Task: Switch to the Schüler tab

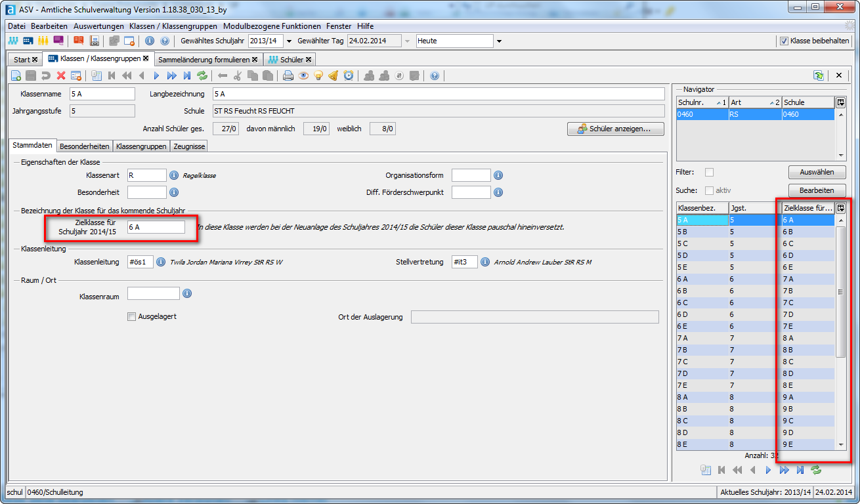Action: coord(289,59)
